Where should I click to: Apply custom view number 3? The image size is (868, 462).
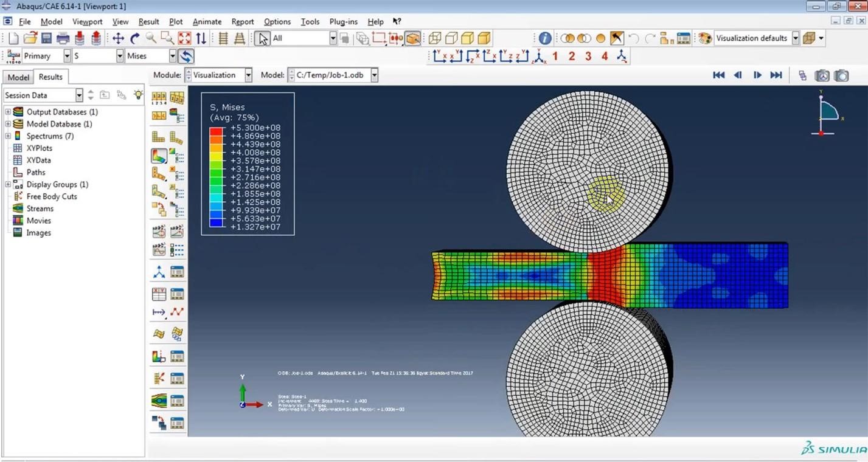click(588, 57)
